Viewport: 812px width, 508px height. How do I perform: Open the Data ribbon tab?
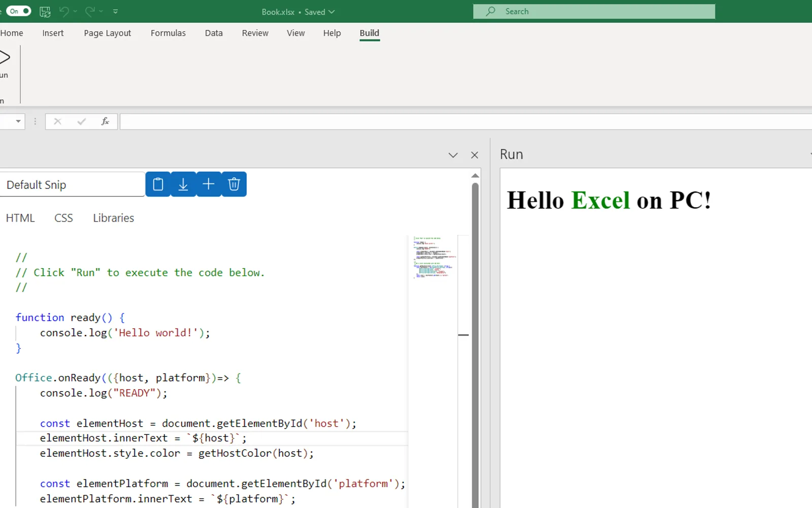(x=214, y=33)
